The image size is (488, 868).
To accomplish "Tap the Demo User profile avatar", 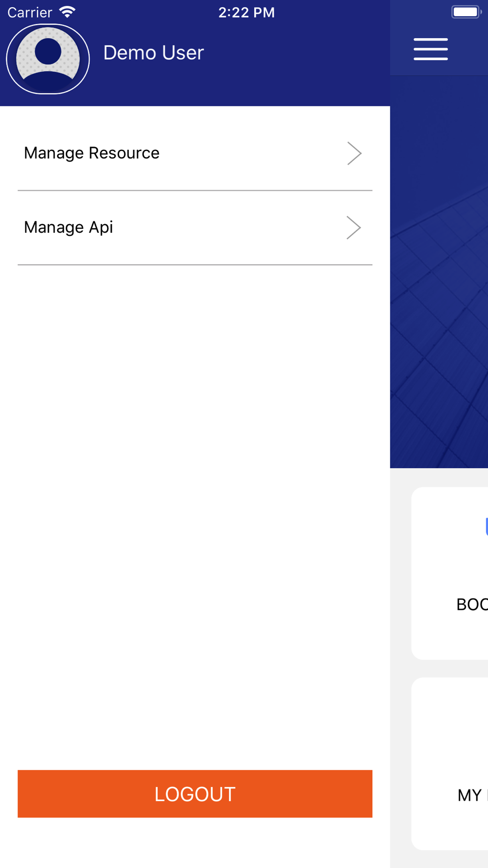I will (x=48, y=59).
